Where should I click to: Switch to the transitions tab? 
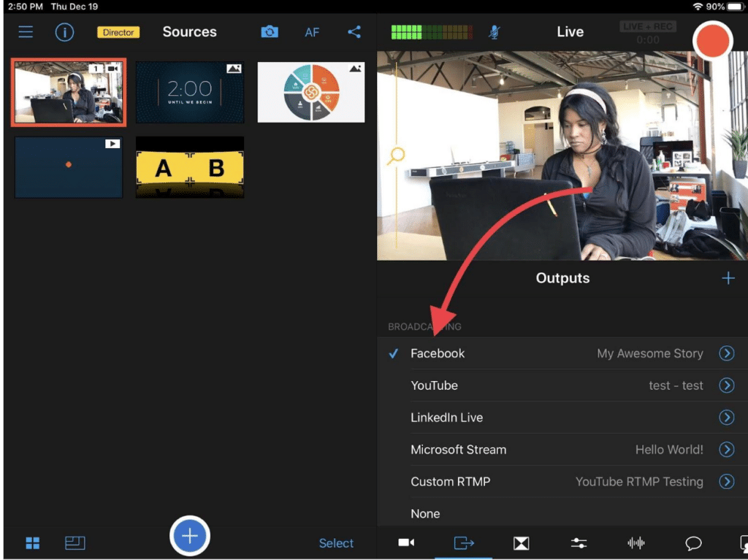[521, 542]
